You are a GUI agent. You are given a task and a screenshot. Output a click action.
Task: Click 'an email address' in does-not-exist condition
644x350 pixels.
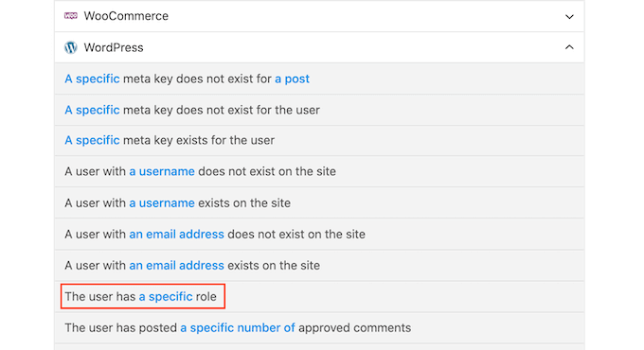click(176, 235)
